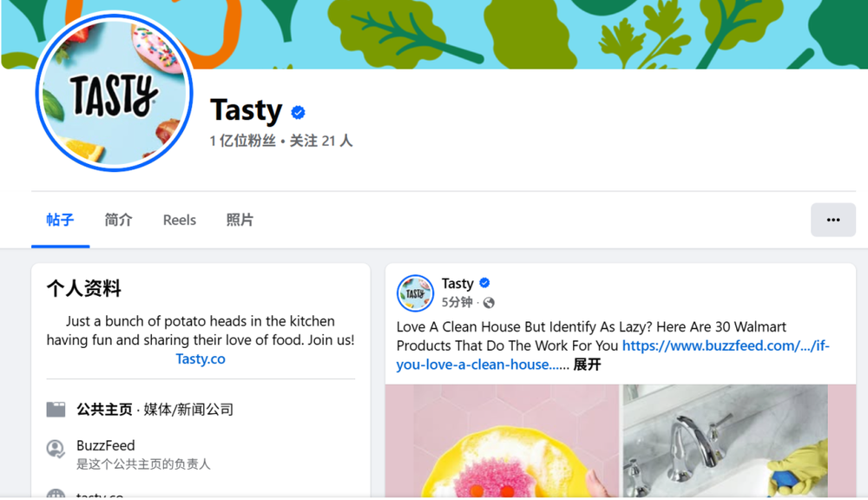This screenshot has height=500, width=868.
Task: Open the three-dots more options button
Action: (x=833, y=220)
